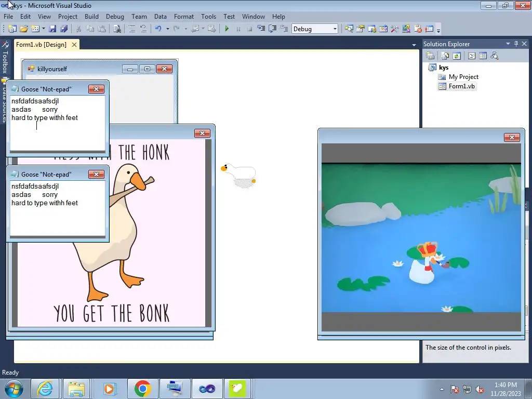Undo the last action via the toolbar arrow
Screen dimensions: 532x399
(158, 29)
